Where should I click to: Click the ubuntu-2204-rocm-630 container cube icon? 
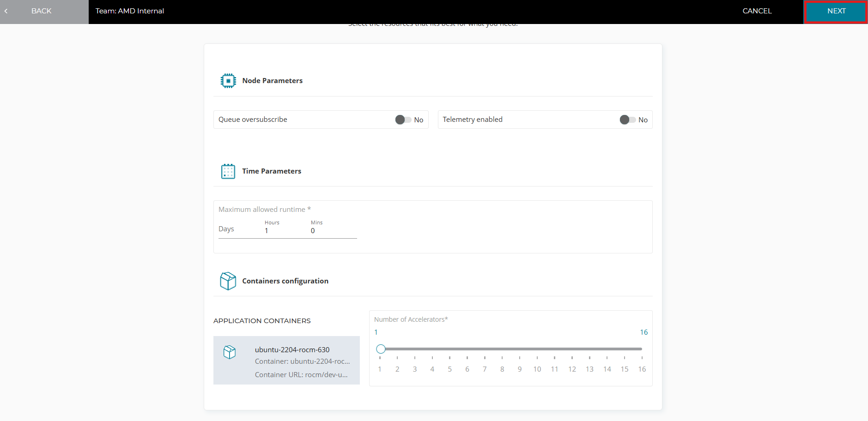tap(230, 352)
